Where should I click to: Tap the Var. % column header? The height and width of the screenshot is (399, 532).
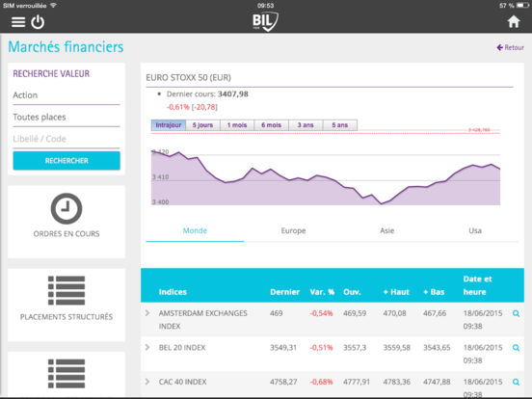[322, 292]
